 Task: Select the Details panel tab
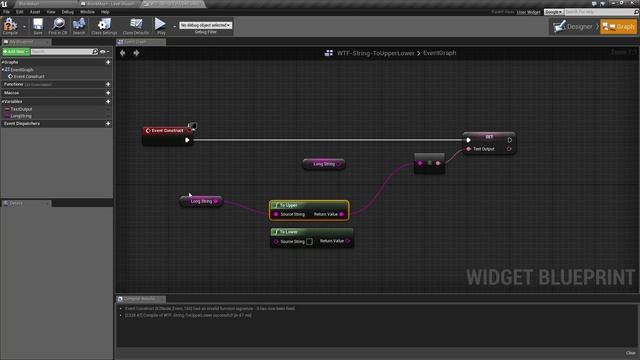click(x=26, y=203)
